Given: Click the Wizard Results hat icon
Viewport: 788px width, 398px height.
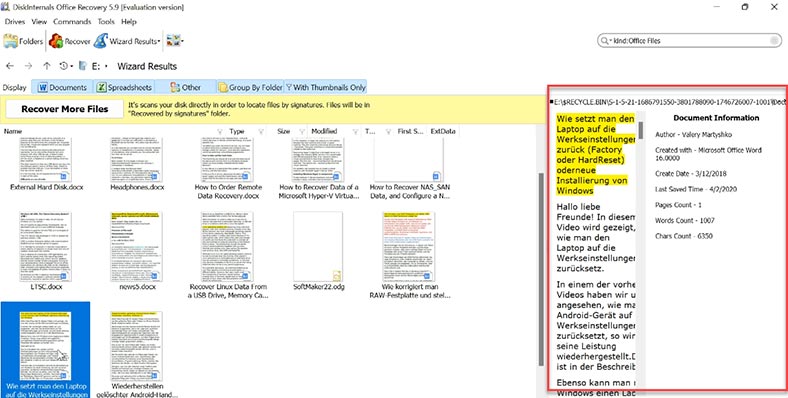Looking at the screenshot, I should point(101,41).
